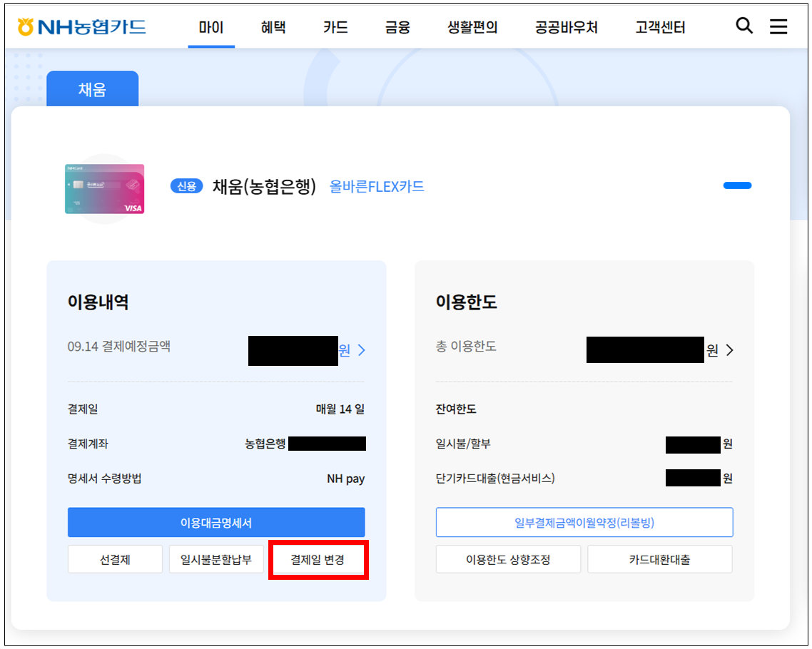
Task: Click the 올바른FLEX카드 link
Action: pyautogui.click(x=377, y=187)
